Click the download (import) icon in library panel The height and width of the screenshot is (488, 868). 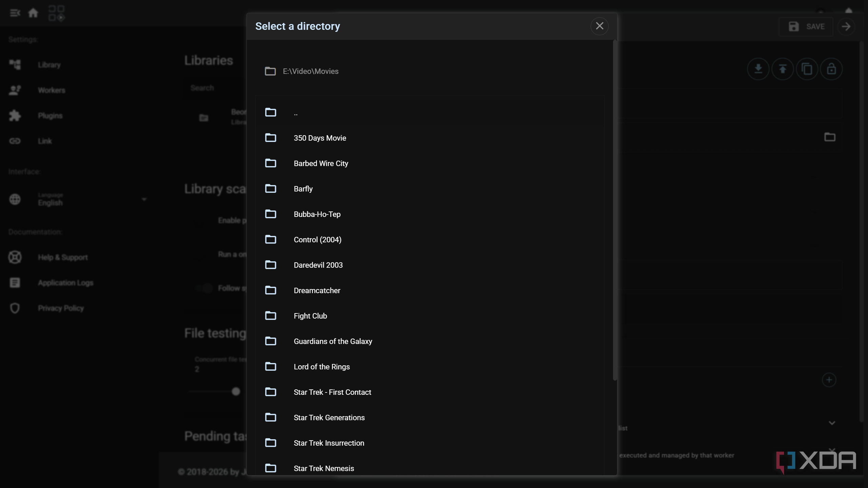coord(758,69)
